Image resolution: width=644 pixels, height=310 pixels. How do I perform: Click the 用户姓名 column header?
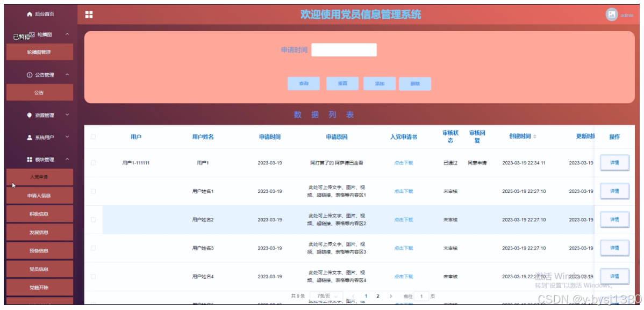point(203,136)
